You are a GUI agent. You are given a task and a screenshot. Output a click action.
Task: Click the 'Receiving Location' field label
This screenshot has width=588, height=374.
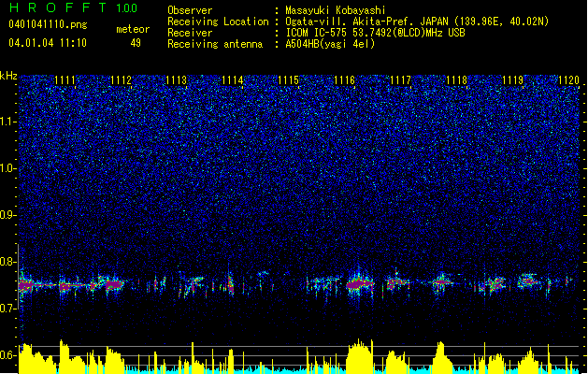tap(218, 22)
